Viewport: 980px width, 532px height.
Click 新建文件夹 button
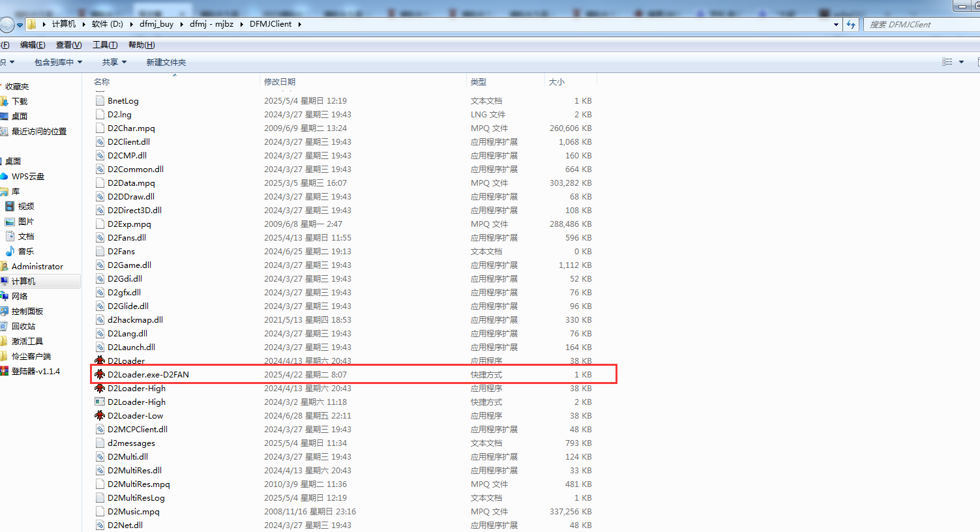click(x=166, y=63)
